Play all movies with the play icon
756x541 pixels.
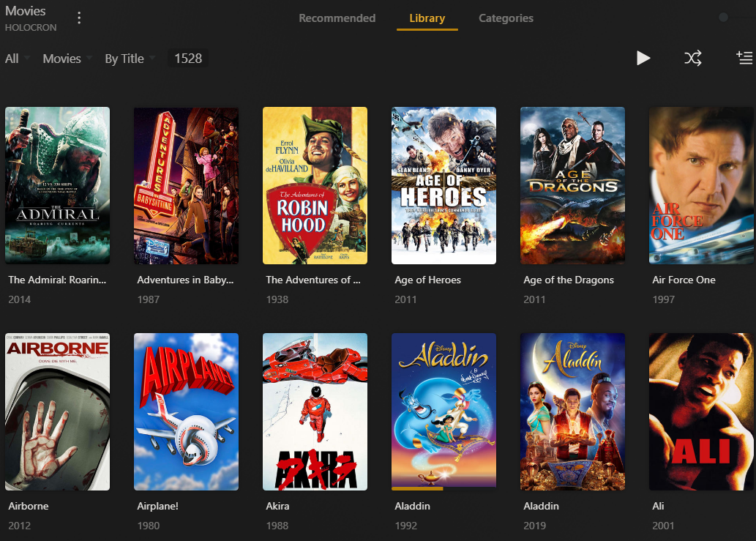643,59
